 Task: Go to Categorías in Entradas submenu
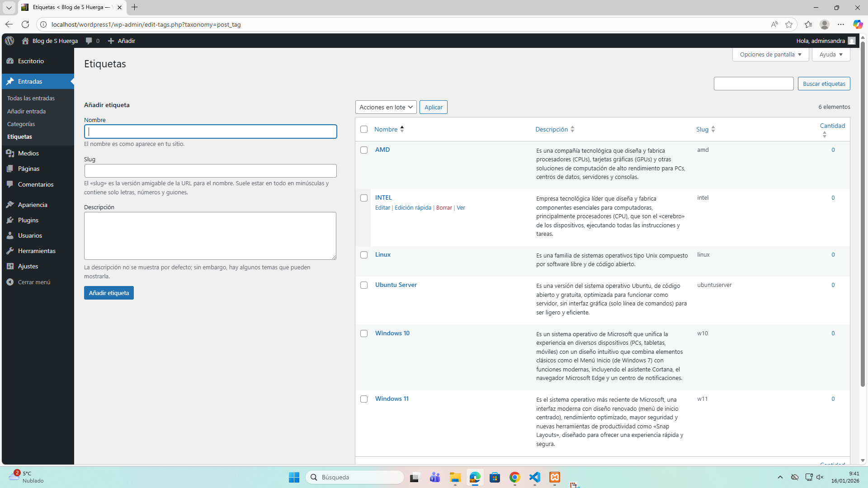tap(21, 124)
